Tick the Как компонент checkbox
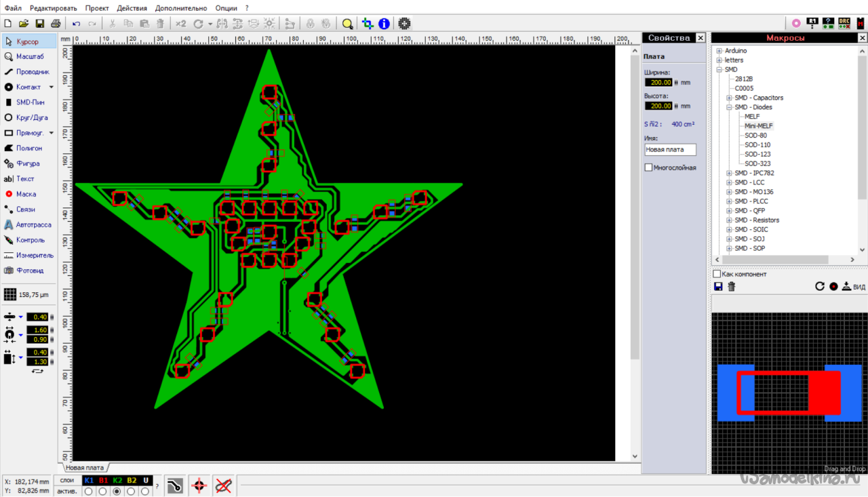Screen dimensions: 868x497 pos(717,274)
